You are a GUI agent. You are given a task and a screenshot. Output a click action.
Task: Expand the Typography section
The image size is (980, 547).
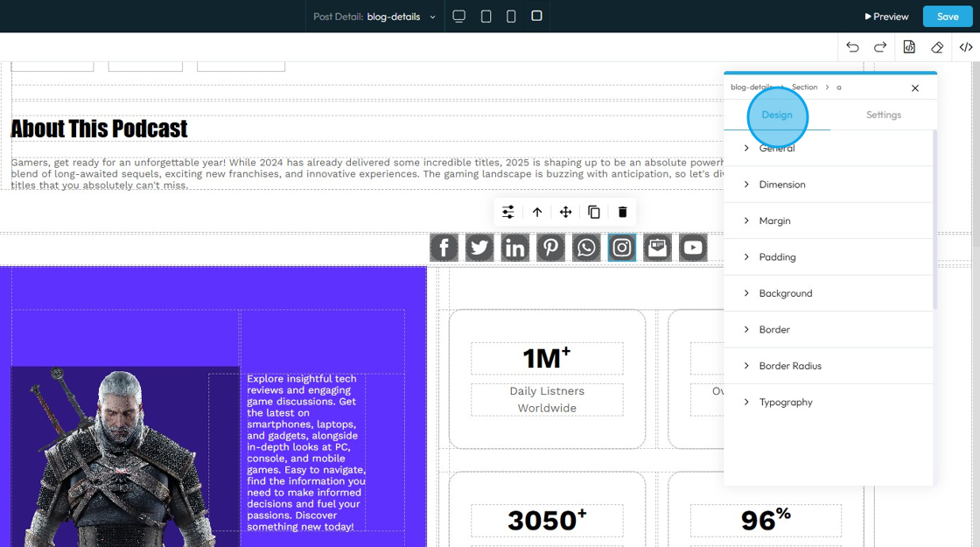828,402
